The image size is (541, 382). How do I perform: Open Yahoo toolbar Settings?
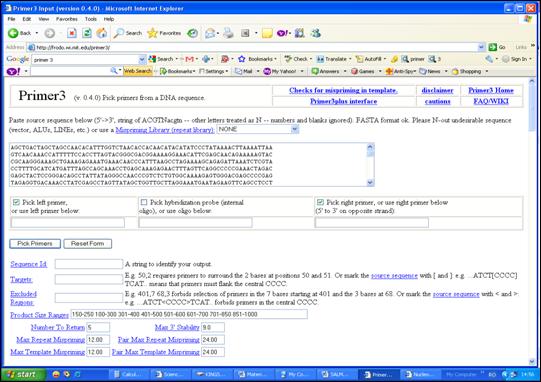click(x=213, y=71)
